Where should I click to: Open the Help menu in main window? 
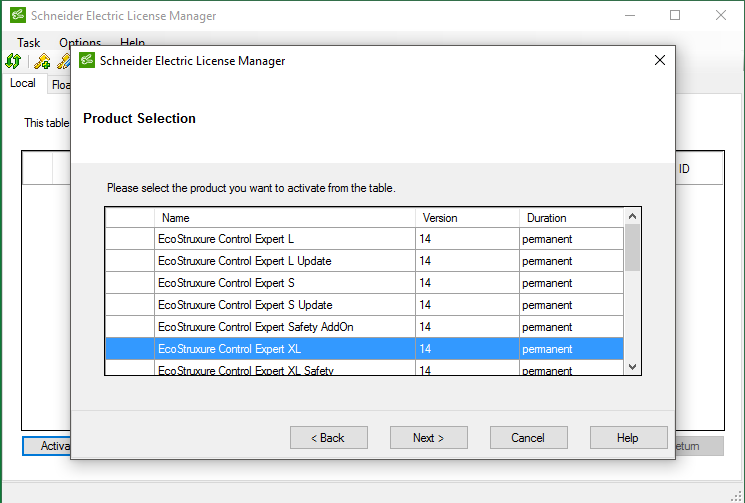[x=133, y=42]
